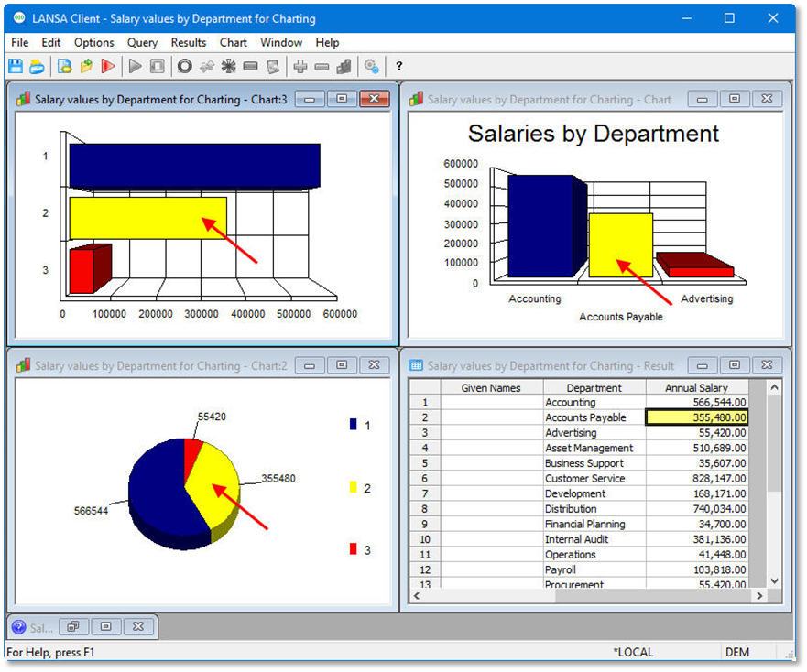Select the Accounts Payable salary cell 355,480.00

[x=697, y=417]
